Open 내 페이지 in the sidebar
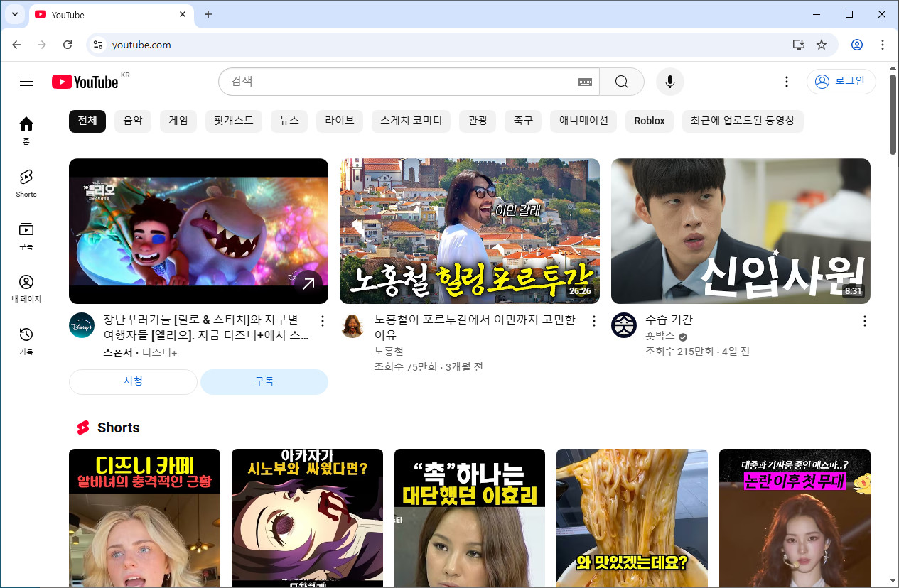The width and height of the screenshot is (899, 588). point(26,287)
